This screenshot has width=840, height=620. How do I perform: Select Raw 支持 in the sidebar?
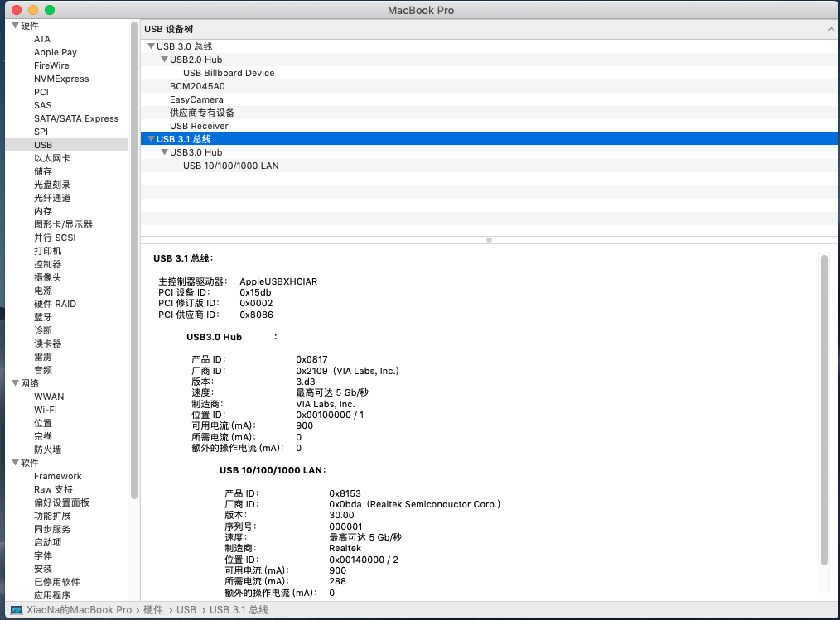53,489
